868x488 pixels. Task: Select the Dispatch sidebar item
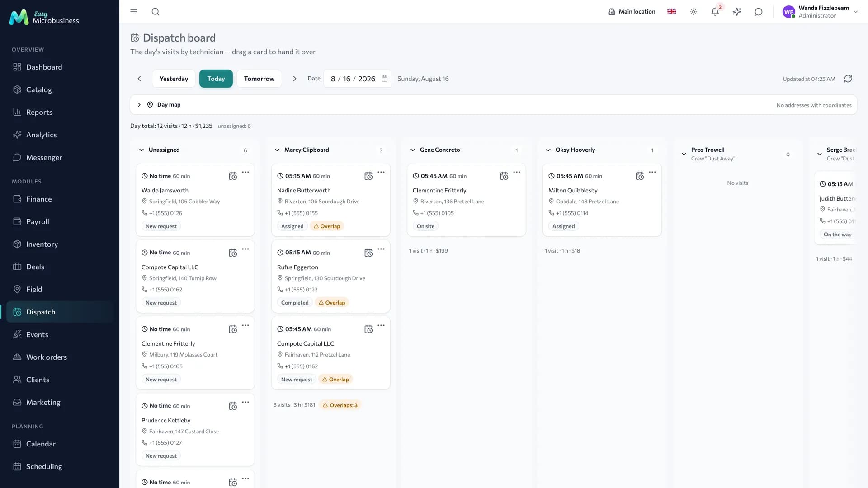[60, 312]
